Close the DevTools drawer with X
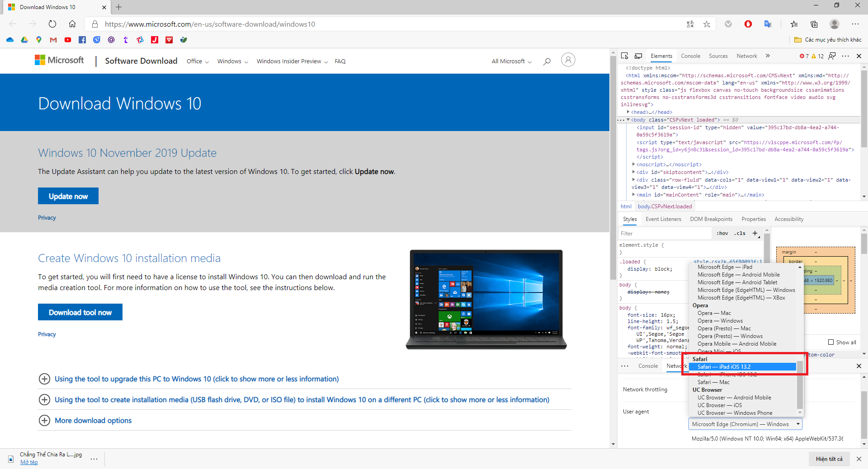This screenshot has width=868, height=469. [x=859, y=366]
